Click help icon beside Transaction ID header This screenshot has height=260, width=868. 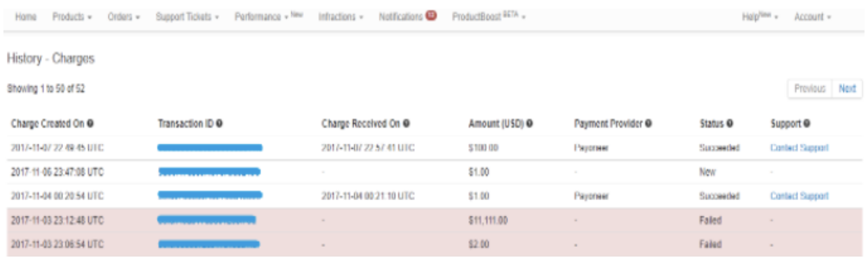pyautogui.click(x=220, y=123)
